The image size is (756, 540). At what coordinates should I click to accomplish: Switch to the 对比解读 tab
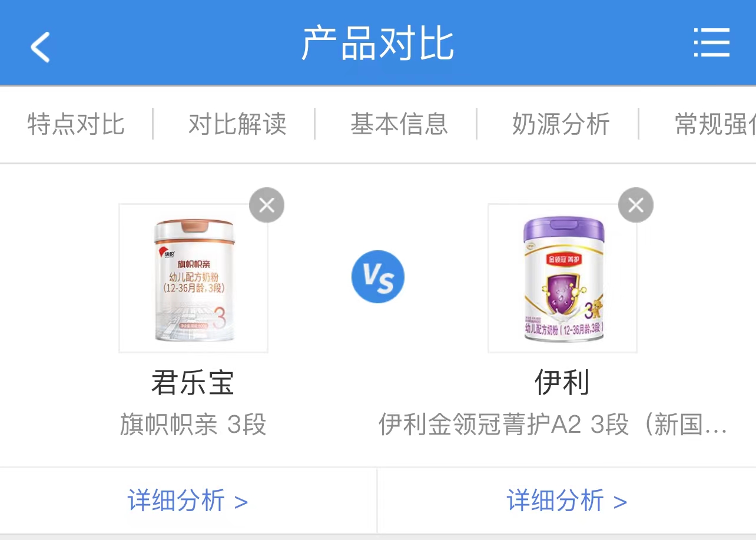click(x=237, y=124)
